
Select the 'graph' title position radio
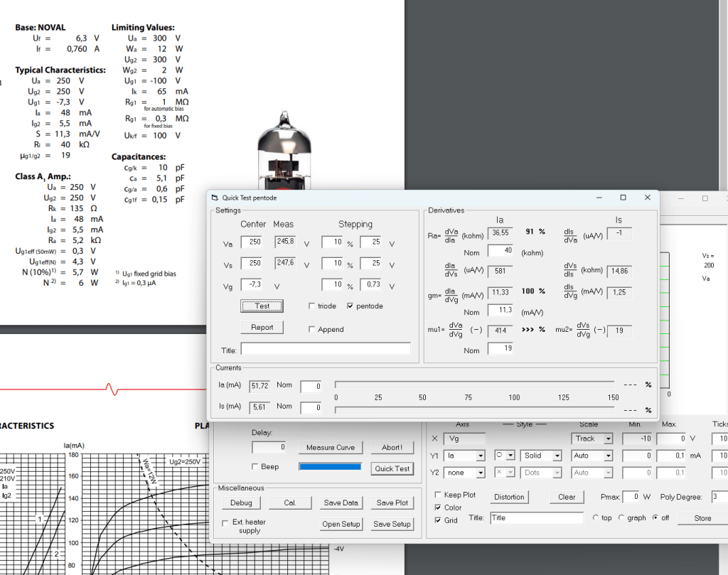[622, 518]
